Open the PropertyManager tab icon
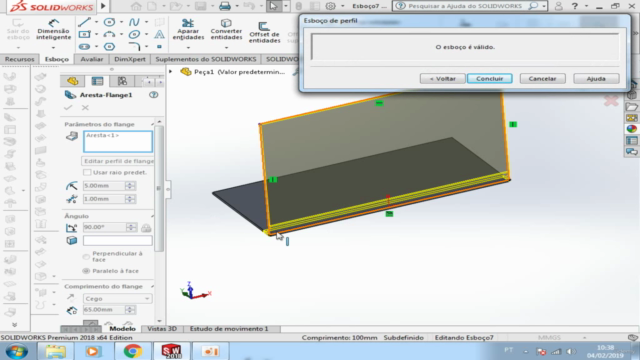Viewport: 640px width, 360px height. click(98, 81)
